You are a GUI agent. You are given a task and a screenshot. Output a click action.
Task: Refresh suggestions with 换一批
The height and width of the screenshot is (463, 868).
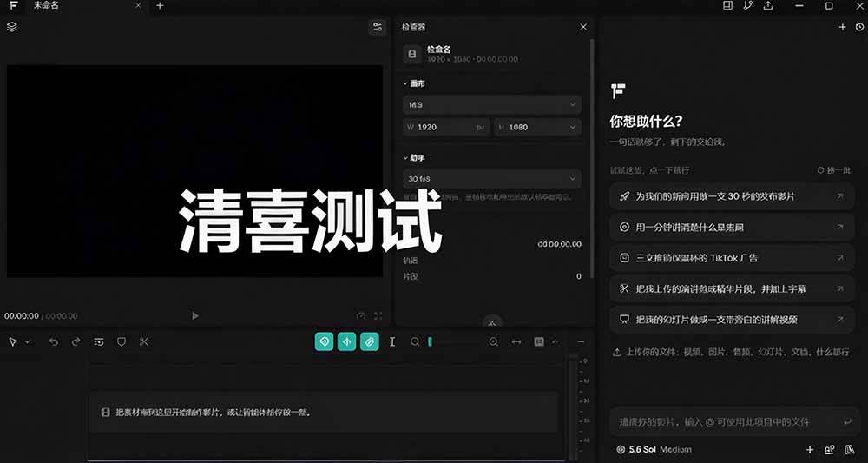(833, 170)
